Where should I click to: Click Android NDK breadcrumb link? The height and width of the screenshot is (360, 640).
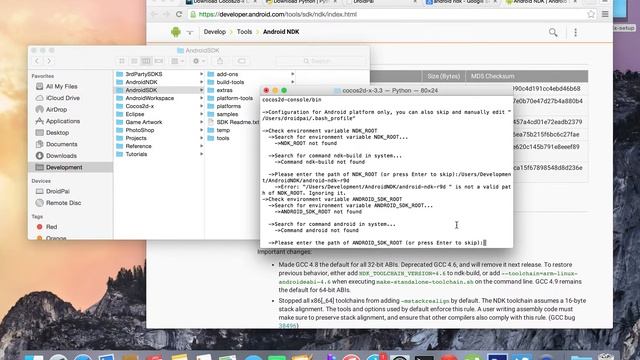pos(281,31)
